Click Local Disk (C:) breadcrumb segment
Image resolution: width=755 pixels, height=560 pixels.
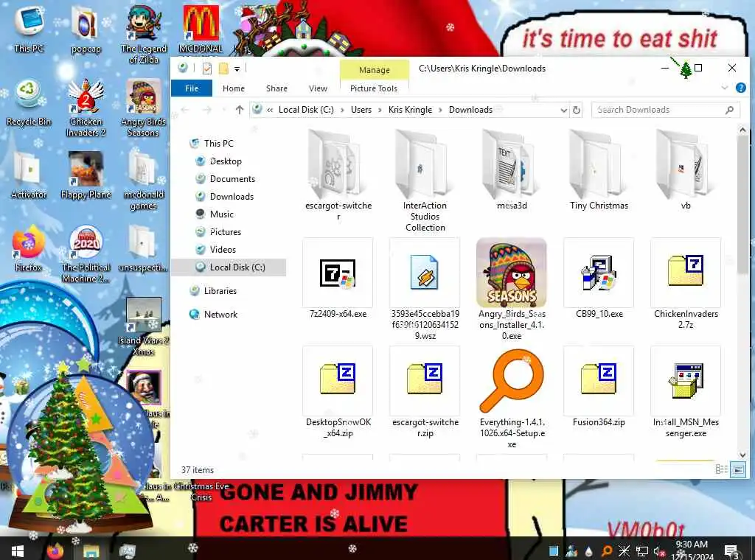306,110
